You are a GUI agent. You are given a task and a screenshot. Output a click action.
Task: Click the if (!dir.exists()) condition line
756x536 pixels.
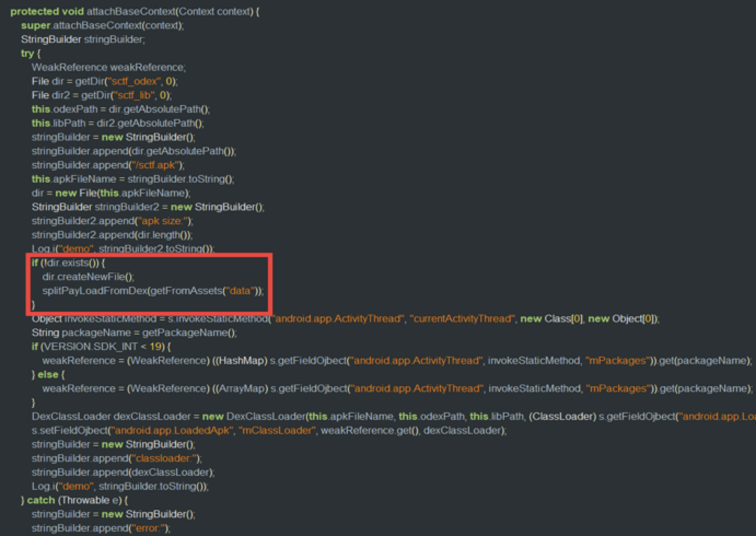68,263
